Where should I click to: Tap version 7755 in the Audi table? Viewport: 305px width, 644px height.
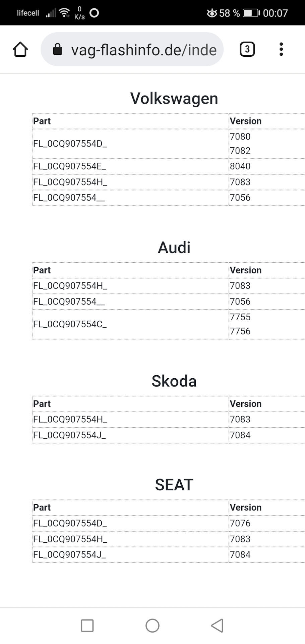[240, 317]
